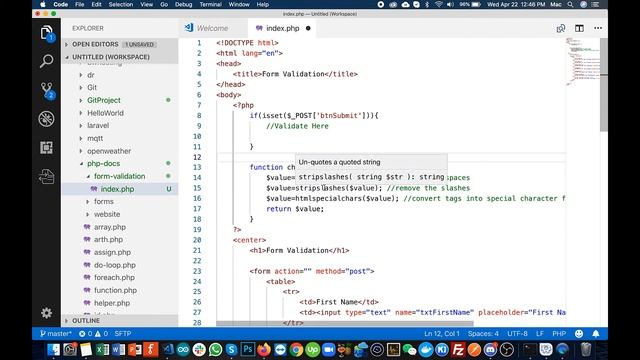This screenshot has width=640, height=360.
Task: Collapse the form-validation folder
Action: click(120, 176)
